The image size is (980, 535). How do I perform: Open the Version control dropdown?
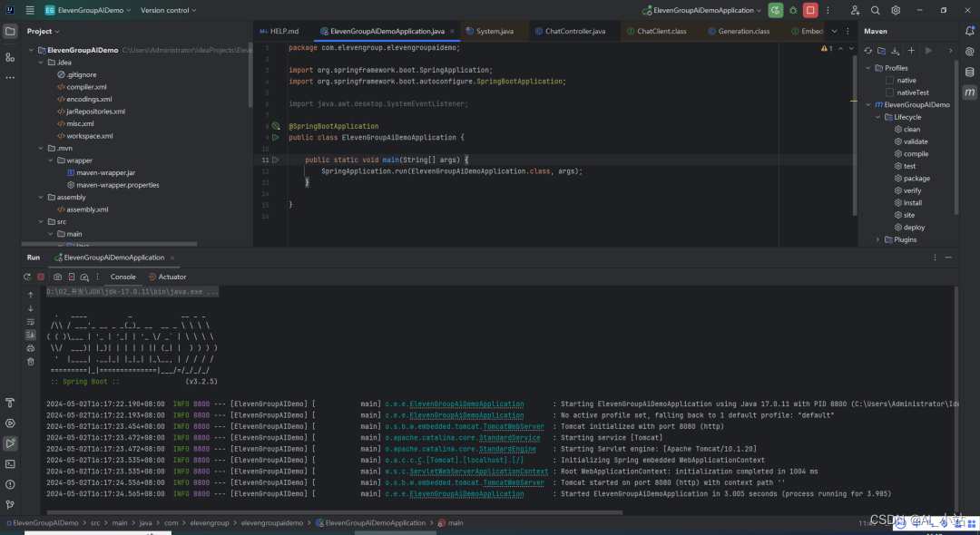coord(168,10)
